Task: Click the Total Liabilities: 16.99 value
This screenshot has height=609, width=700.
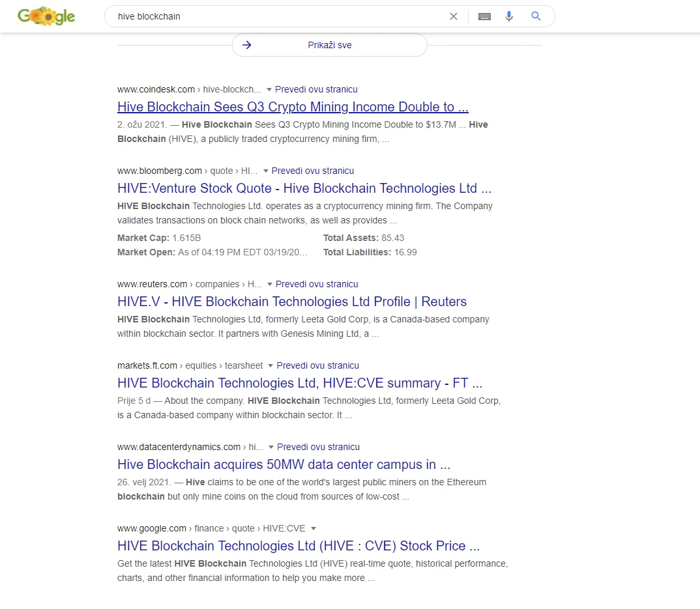Action: [x=370, y=252]
